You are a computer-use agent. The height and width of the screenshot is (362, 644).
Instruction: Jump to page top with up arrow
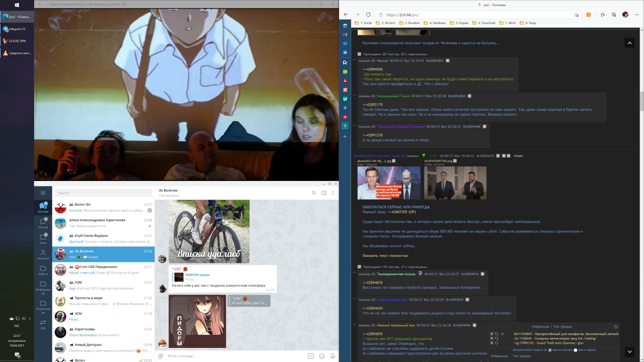629,43
